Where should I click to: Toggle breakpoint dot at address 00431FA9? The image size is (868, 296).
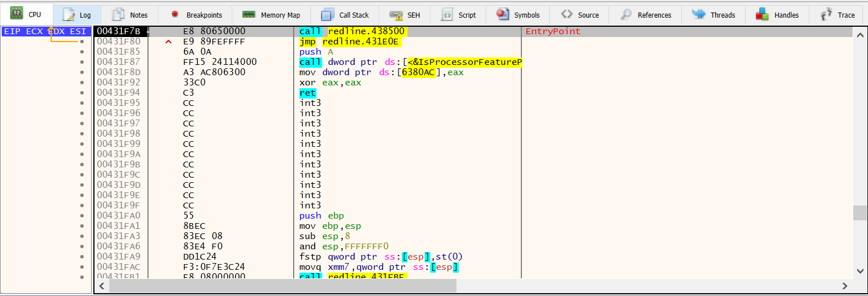[x=83, y=257]
